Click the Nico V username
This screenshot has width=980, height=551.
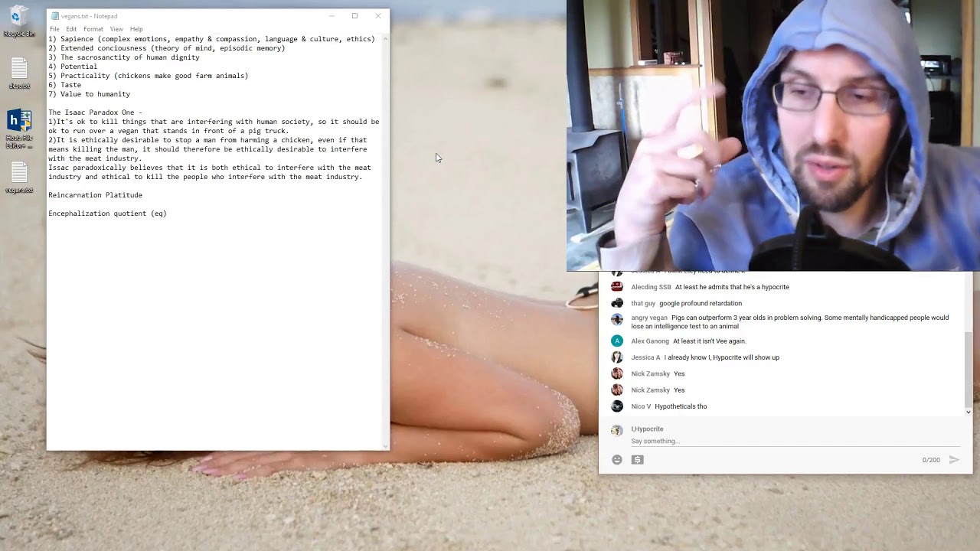641,406
